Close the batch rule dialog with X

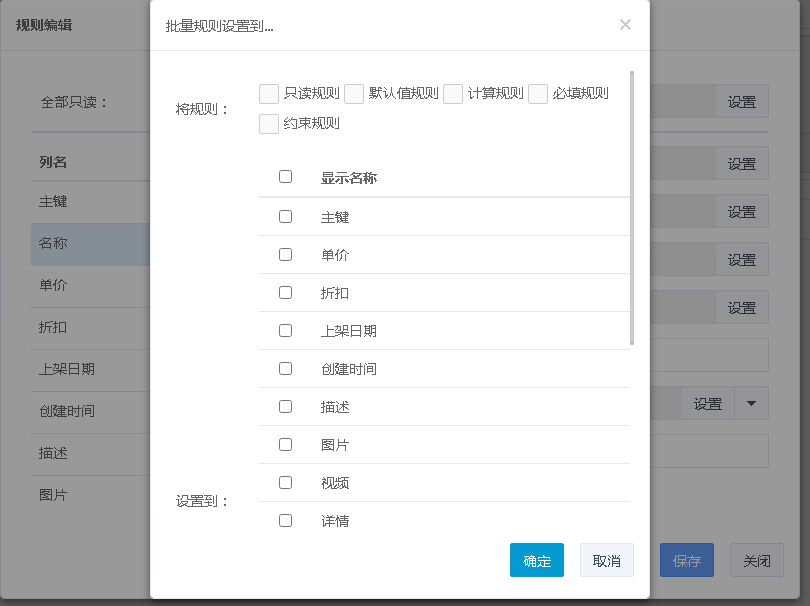coord(625,25)
